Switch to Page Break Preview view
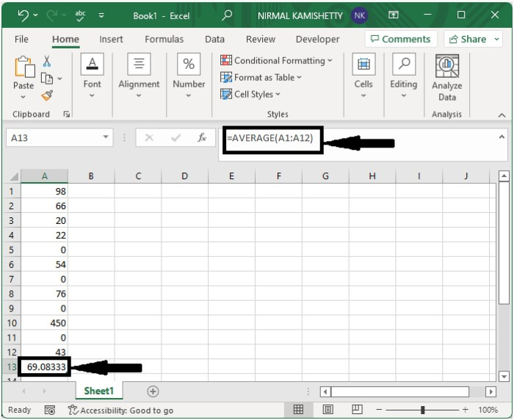 pos(357,410)
